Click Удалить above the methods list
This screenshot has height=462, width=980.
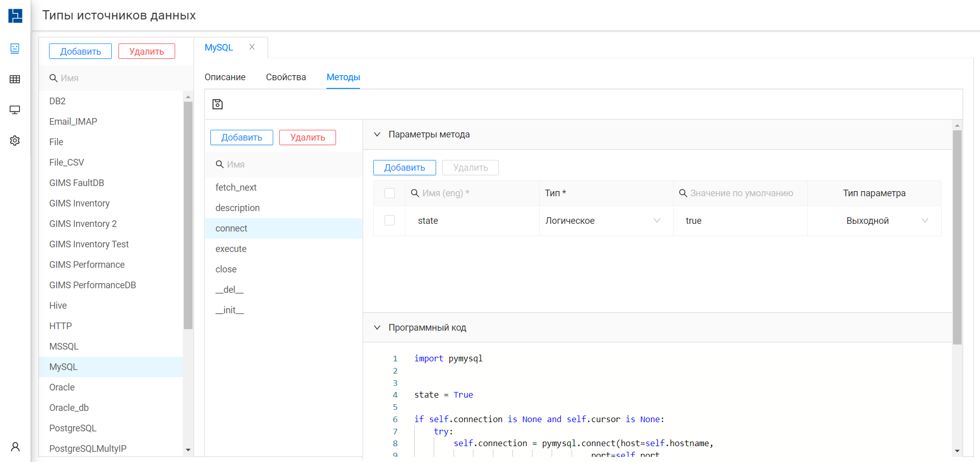307,137
